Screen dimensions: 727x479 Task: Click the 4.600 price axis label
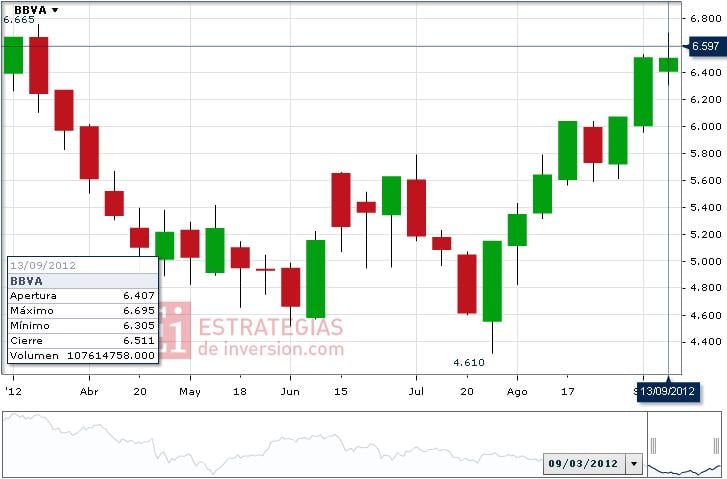(706, 315)
